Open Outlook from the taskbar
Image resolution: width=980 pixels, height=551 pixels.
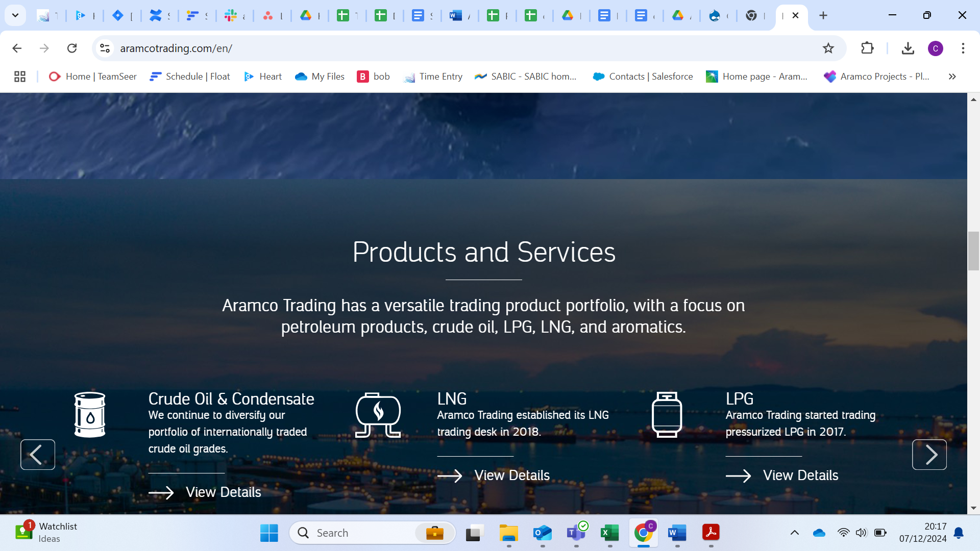pyautogui.click(x=542, y=533)
